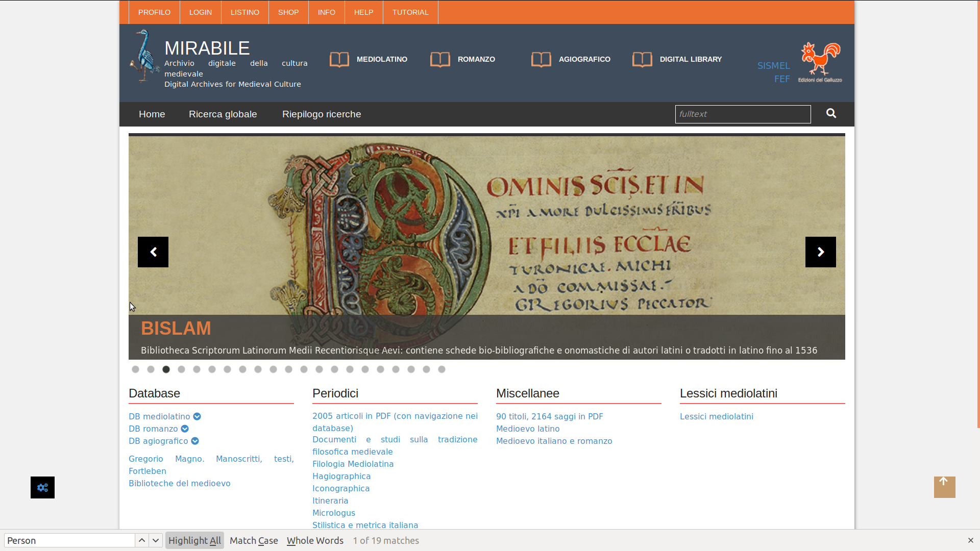Open the Filologia Mediolatina link
Viewport: 980px width, 551px height.
coord(353,464)
